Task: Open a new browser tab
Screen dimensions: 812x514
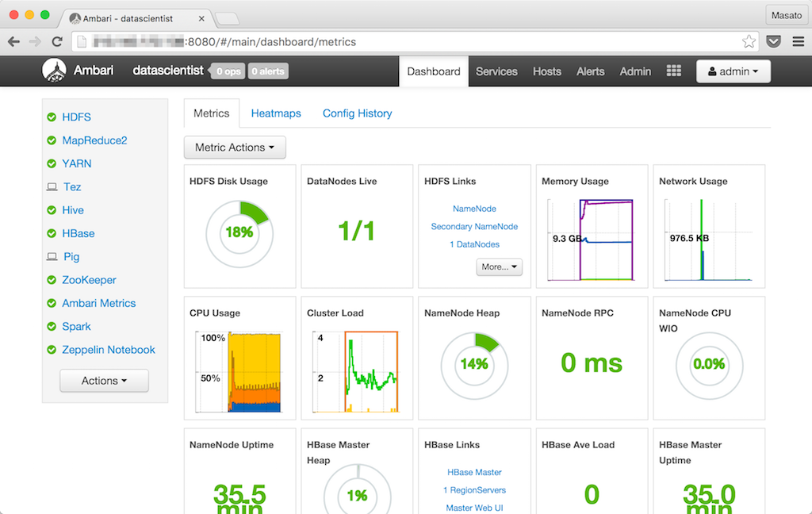Action: (227, 19)
